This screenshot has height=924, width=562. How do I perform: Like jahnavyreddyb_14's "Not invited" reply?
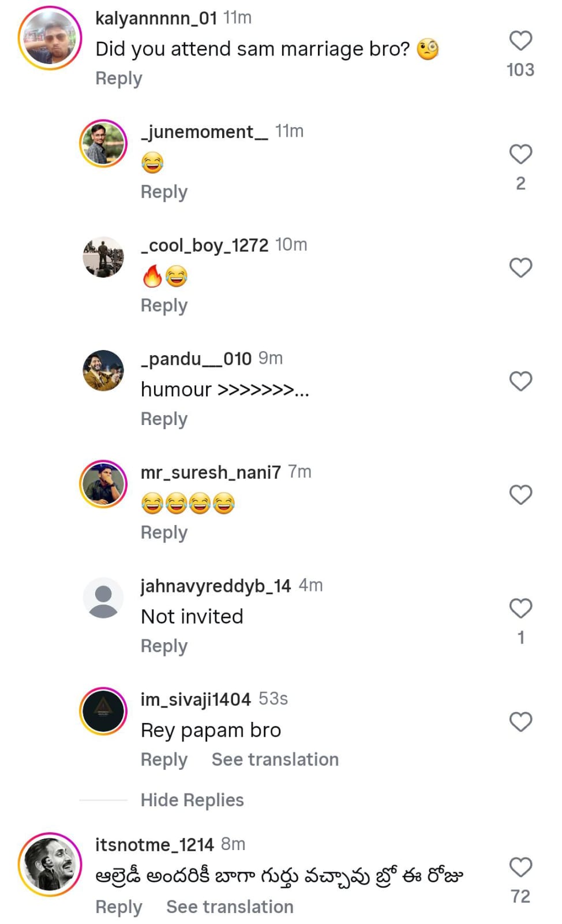[520, 608]
